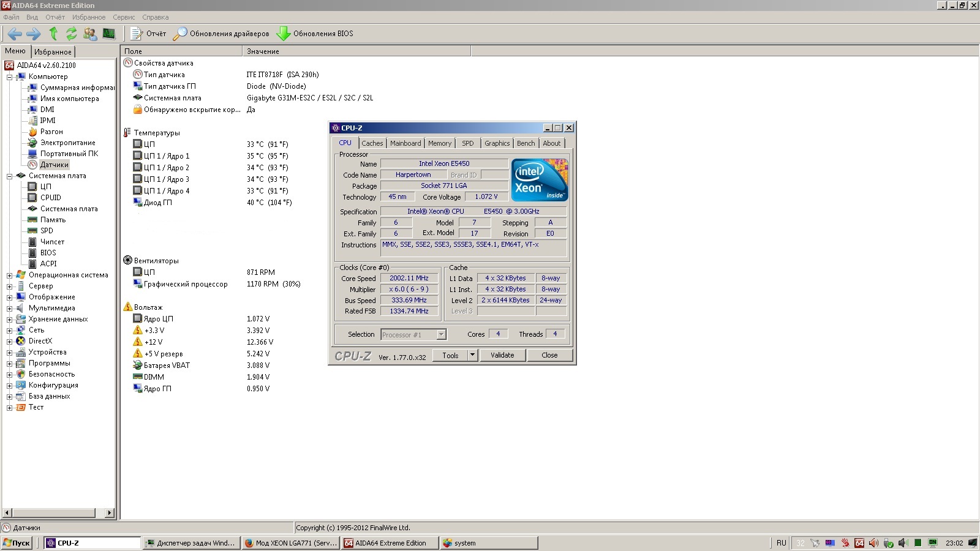980x551 pixels.
Task: Open the Bench tab in CPU-Z
Action: (x=526, y=143)
